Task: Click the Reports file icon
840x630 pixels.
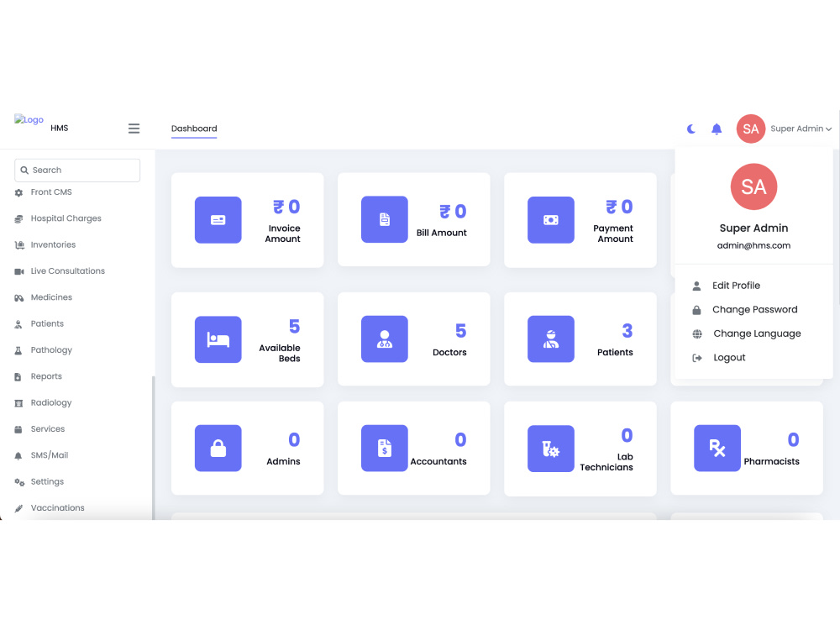Action: click(18, 376)
